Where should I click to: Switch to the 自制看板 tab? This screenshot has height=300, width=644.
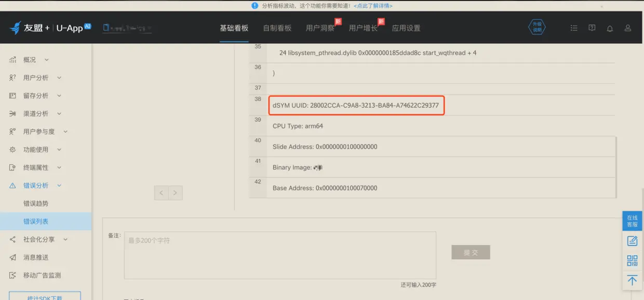(277, 28)
